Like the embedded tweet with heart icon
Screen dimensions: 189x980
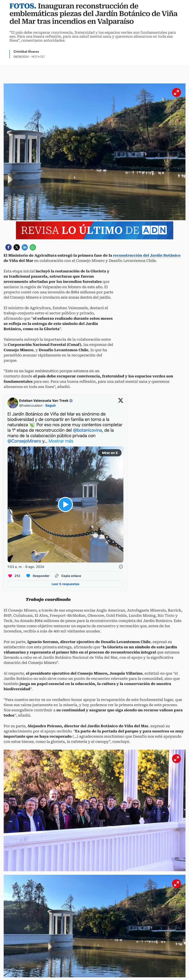(x=10, y=576)
